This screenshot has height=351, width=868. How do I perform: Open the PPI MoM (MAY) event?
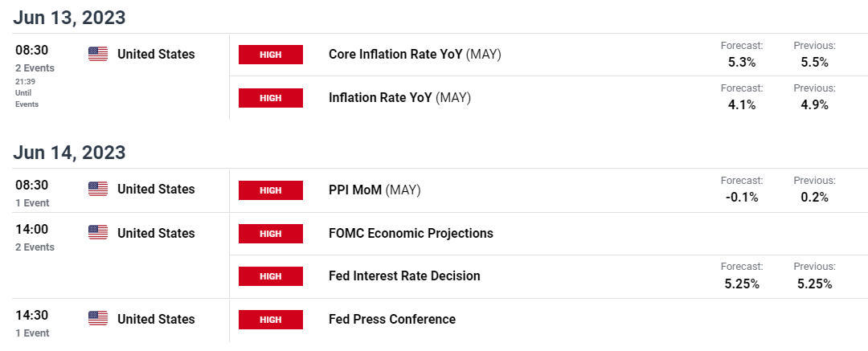[375, 190]
